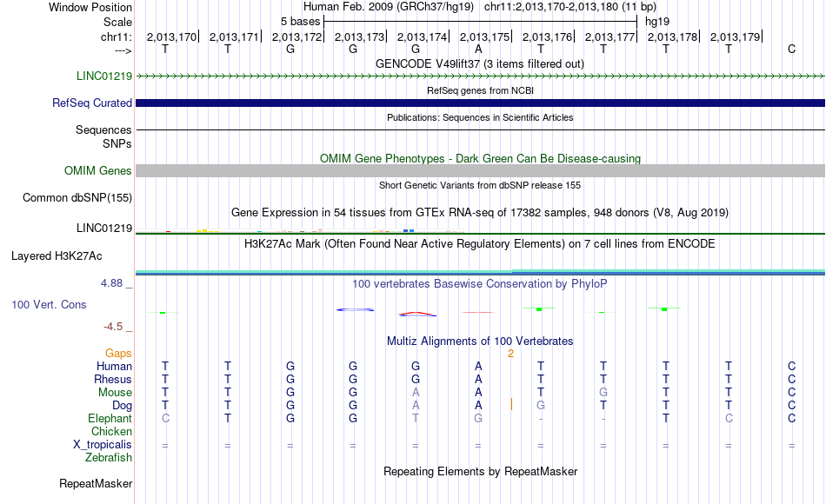Open Short Genetic Variants dbSNP 155 title

480,185
